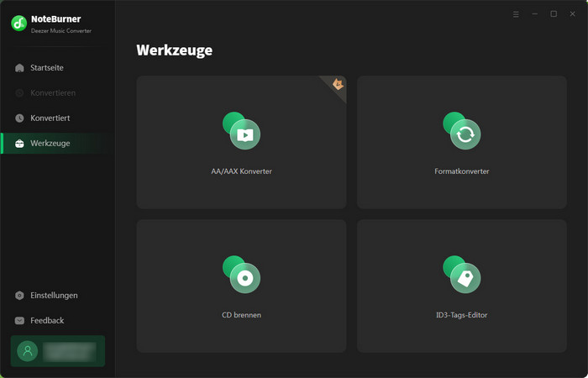Open the Einstellungen gear icon
The image size is (588, 378).
click(19, 296)
